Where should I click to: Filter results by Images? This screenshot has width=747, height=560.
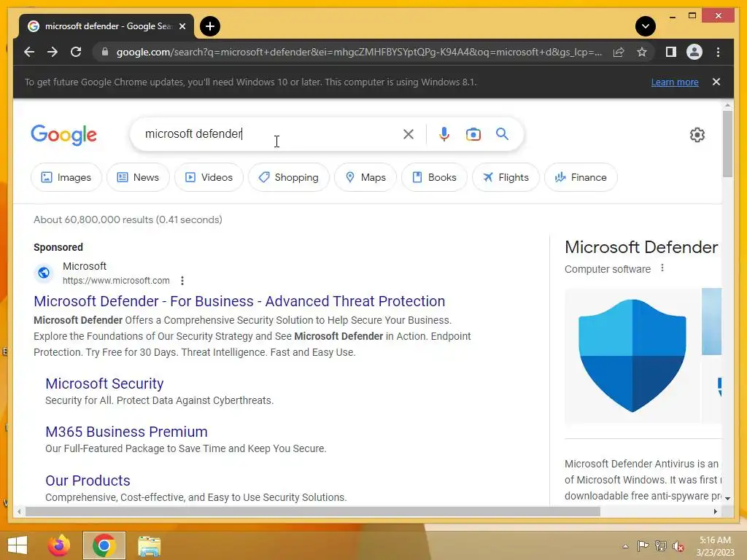click(x=66, y=177)
